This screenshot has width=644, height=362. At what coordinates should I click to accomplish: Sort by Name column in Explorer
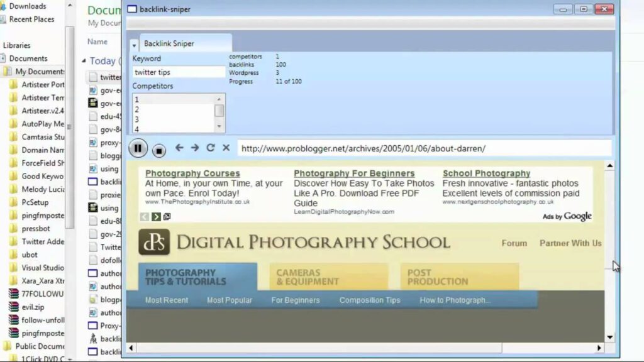click(x=97, y=41)
